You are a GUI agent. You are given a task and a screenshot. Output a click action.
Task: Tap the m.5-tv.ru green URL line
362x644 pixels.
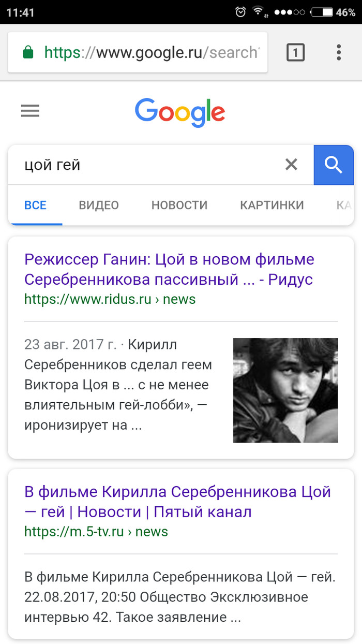96,531
